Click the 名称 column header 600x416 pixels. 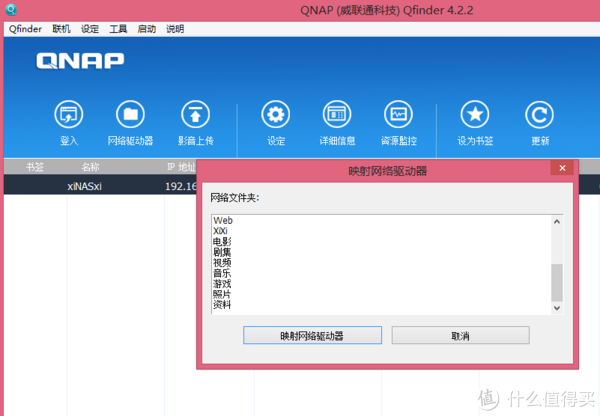tap(90, 167)
